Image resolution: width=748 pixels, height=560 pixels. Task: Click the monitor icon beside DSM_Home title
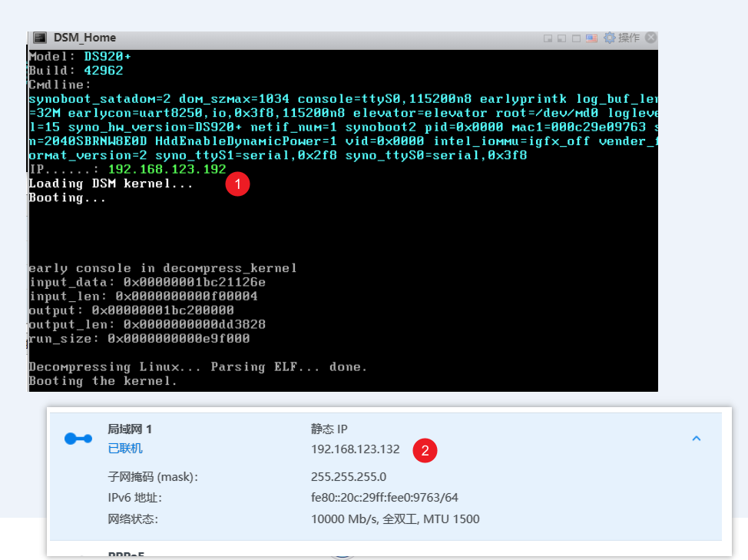coord(38,37)
